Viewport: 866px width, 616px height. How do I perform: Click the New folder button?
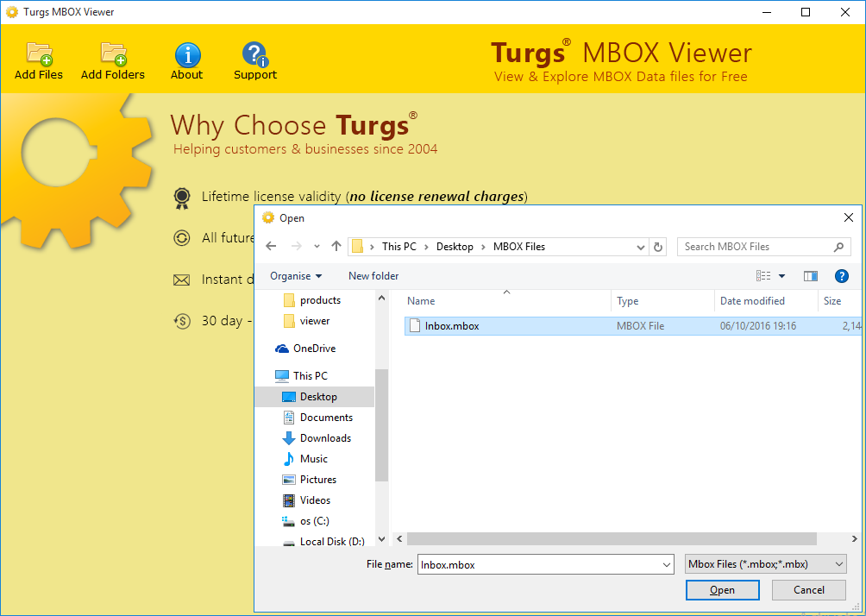click(x=373, y=276)
